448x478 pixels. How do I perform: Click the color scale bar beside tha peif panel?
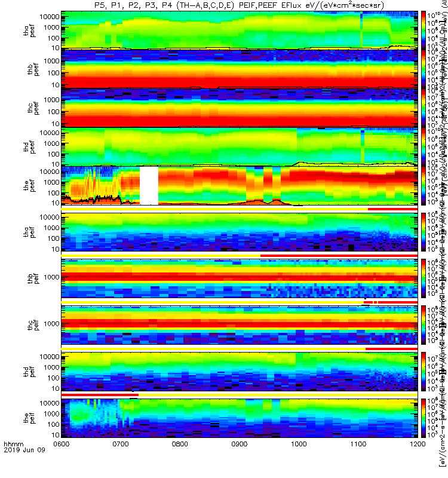coord(424,232)
